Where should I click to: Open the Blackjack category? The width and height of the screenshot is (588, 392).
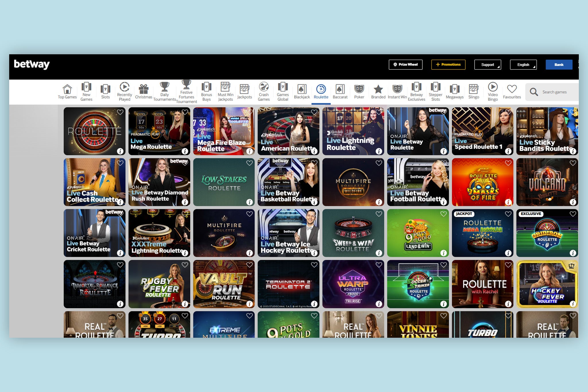coord(302,92)
